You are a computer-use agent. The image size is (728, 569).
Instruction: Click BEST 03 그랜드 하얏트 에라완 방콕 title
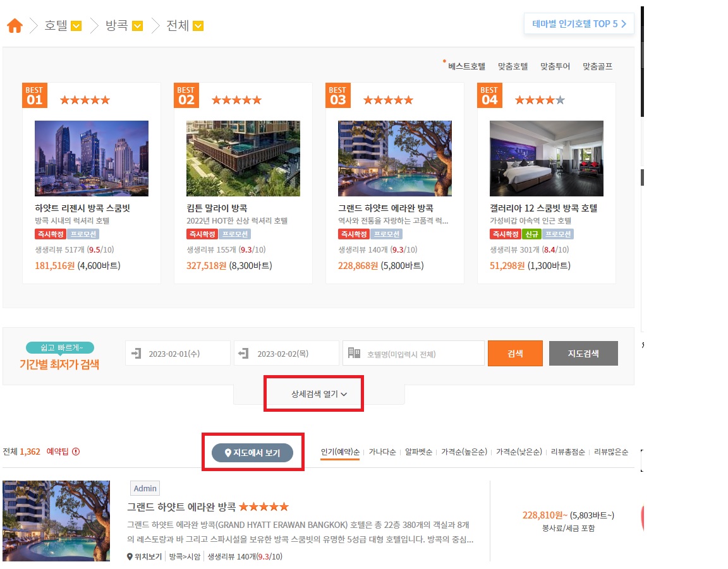(x=385, y=208)
